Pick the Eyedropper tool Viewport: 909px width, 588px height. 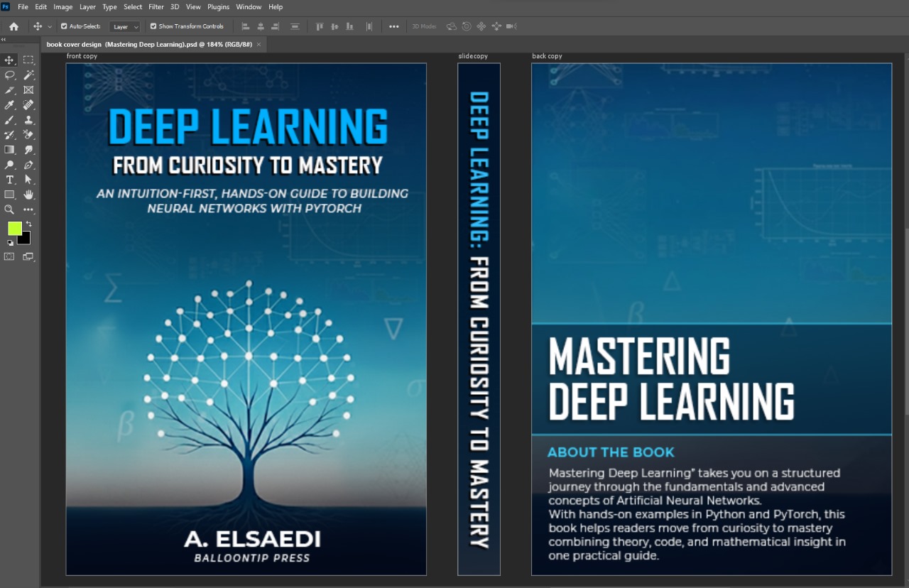(x=10, y=105)
